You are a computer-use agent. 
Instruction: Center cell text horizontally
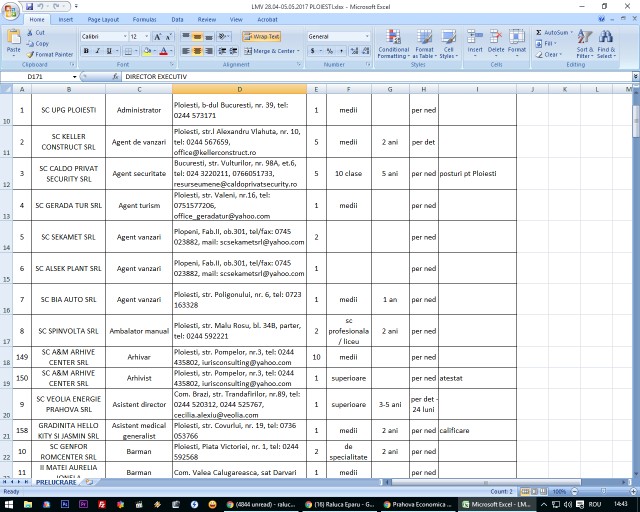coord(197,51)
